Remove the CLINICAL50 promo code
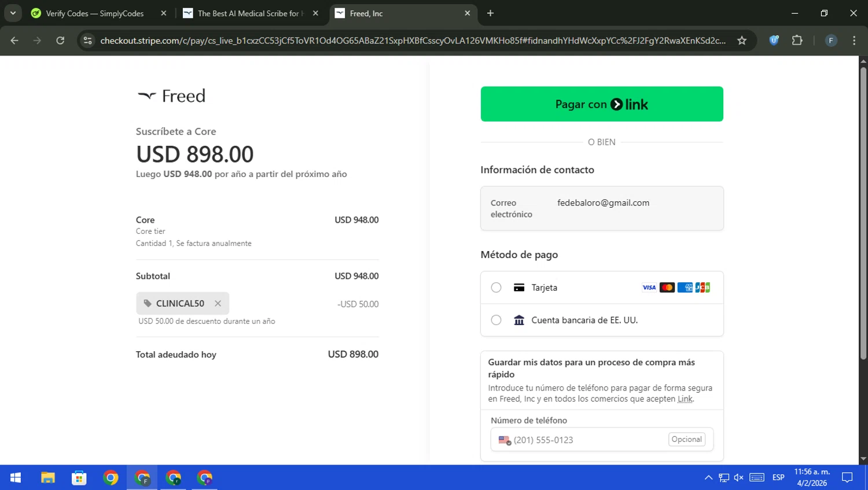Image resolution: width=868 pixels, height=490 pixels. (x=218, y=303)
